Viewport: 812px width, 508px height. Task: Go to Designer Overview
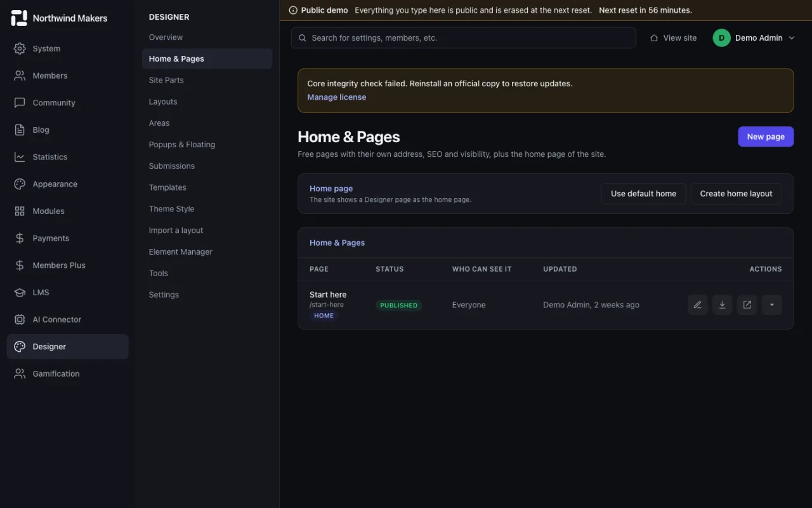pyautogui.click(x=166, y=37)
